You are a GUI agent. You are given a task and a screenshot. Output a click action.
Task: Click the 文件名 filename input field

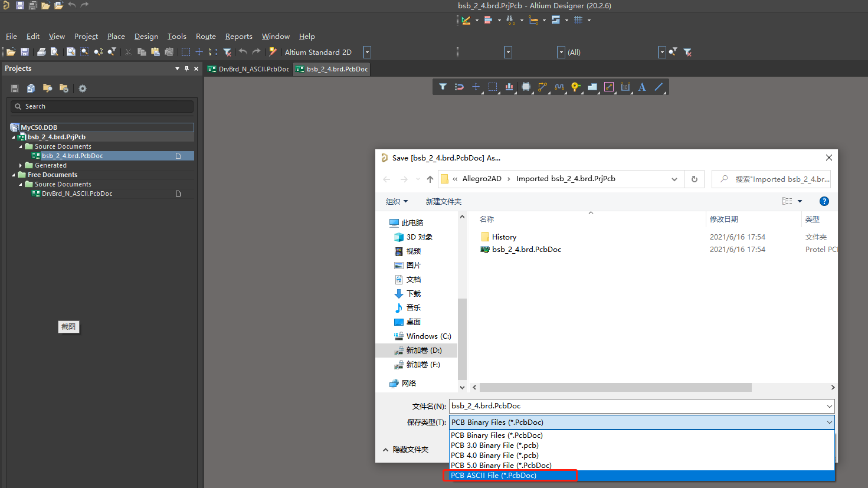(x=636, y=406)
